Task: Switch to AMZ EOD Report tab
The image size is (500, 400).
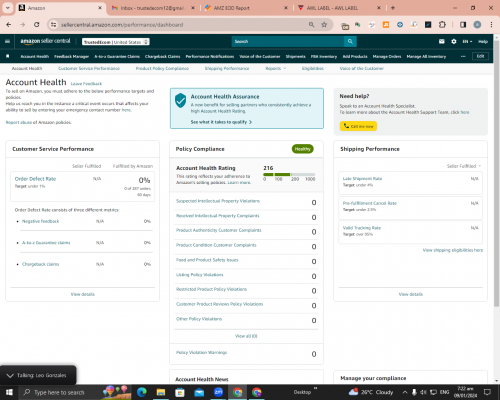Action: pyautogui.click(x=246, y=8)
